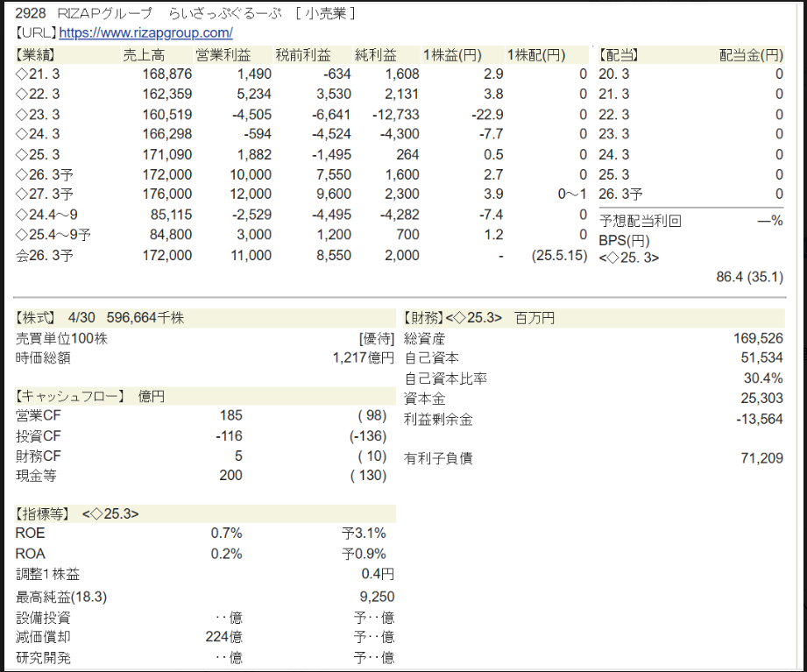Select the 20.3 dividend row
The height and width of the screenshot is (672, 807).
tap(690, 74)
